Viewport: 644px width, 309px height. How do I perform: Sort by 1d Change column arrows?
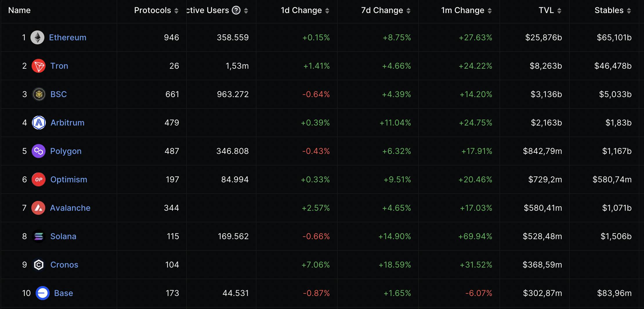tap(327, 11)
